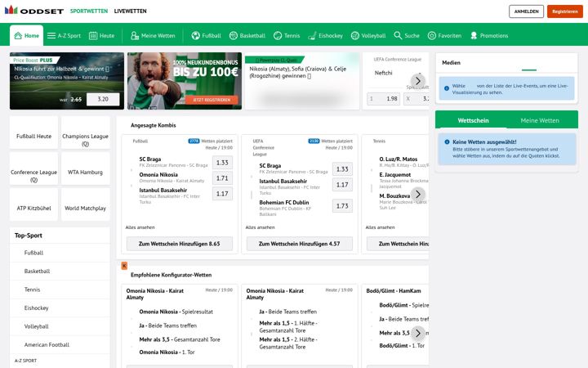Pick Bohemian FC Dublin odds 1.73
This screenshot has height=368, width=588.
(x=342, y=206)
